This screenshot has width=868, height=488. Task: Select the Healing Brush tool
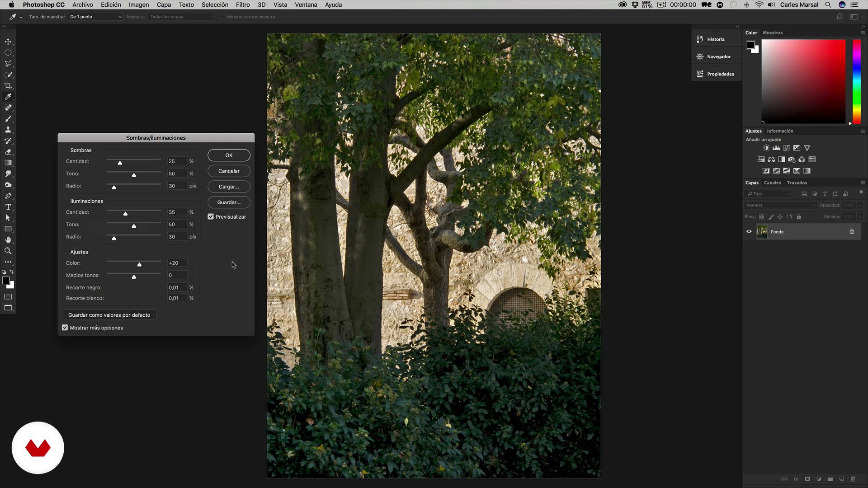click(x=8, y=108)
